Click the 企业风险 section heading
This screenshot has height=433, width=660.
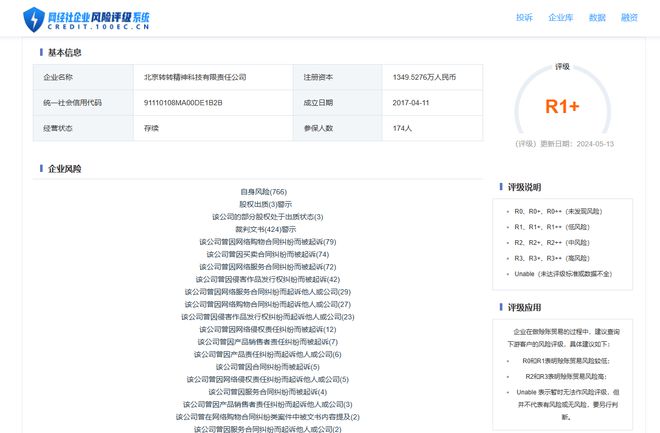tap(64, 169)
